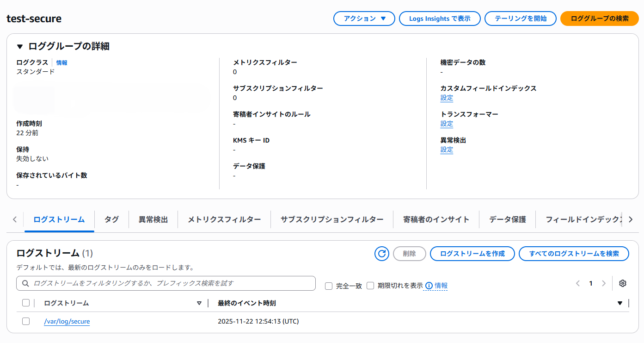Go to next page with the pagination chevron
Image resolution: width=644 pixels, height=343 pixels.
click(603, 283)
